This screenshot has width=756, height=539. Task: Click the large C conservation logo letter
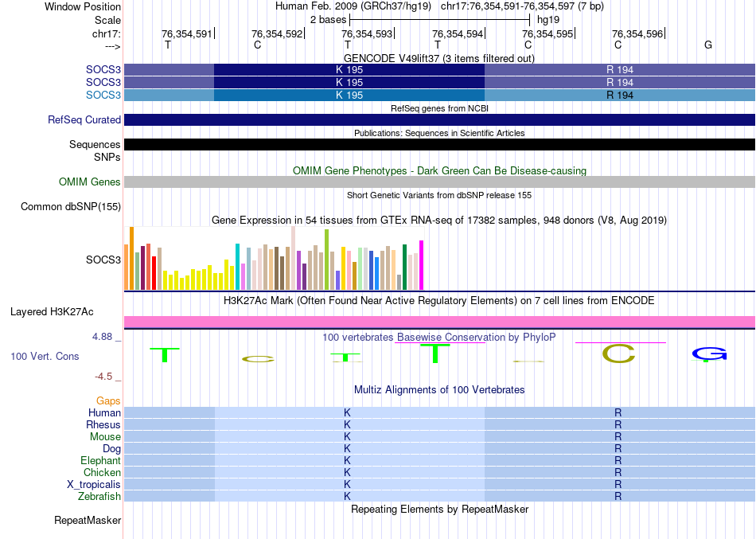pos(618,353)
